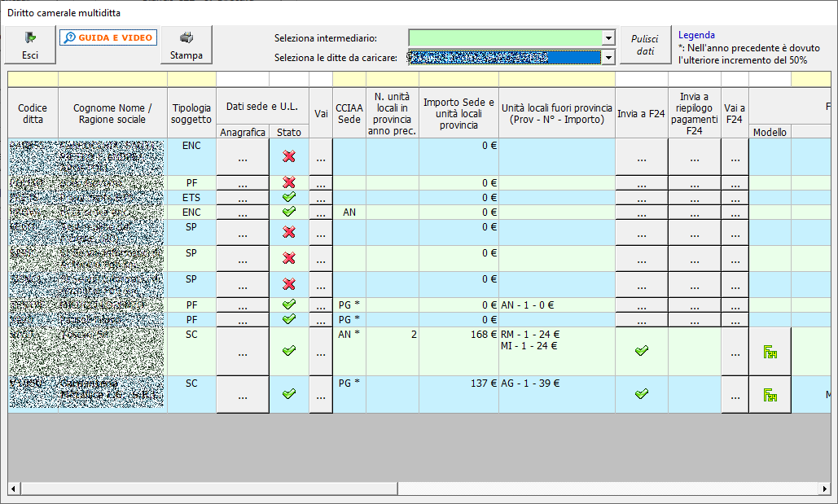Toggle the Stato check on the ENC row marked AN
Screen dimensions: 838x504
pos(291,212)
